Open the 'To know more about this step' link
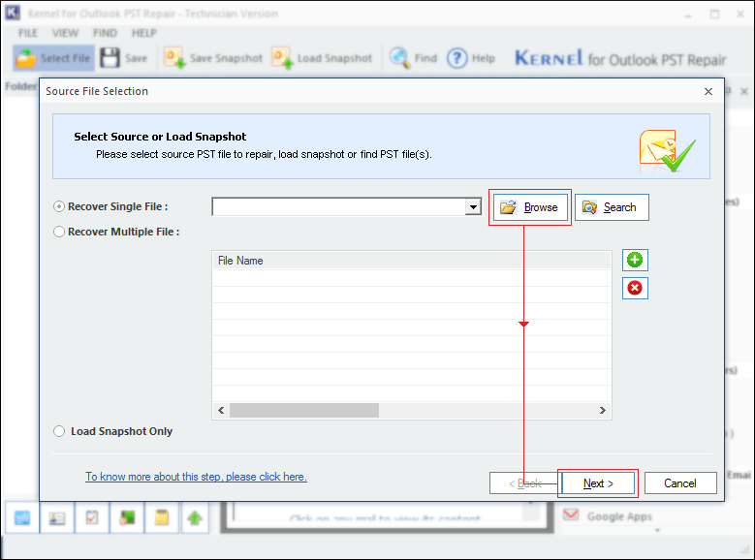The image size is (755, 560). click(x=196, y=477)
